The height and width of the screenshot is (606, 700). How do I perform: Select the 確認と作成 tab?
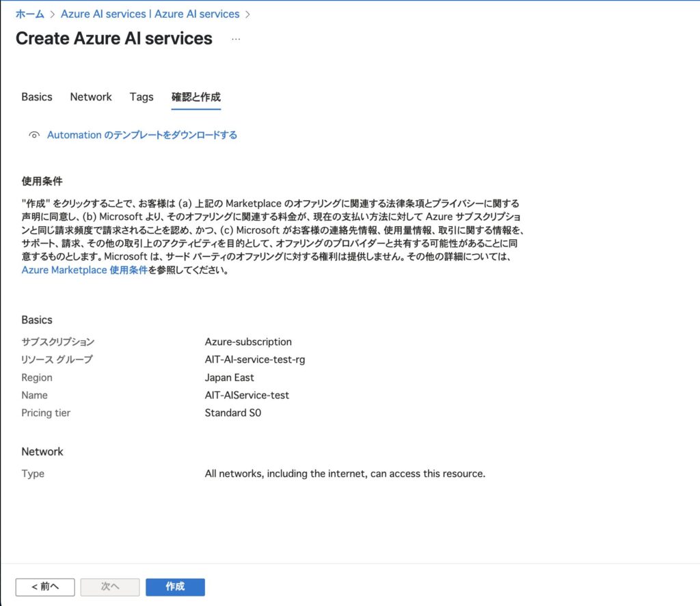tap(196, 97)
